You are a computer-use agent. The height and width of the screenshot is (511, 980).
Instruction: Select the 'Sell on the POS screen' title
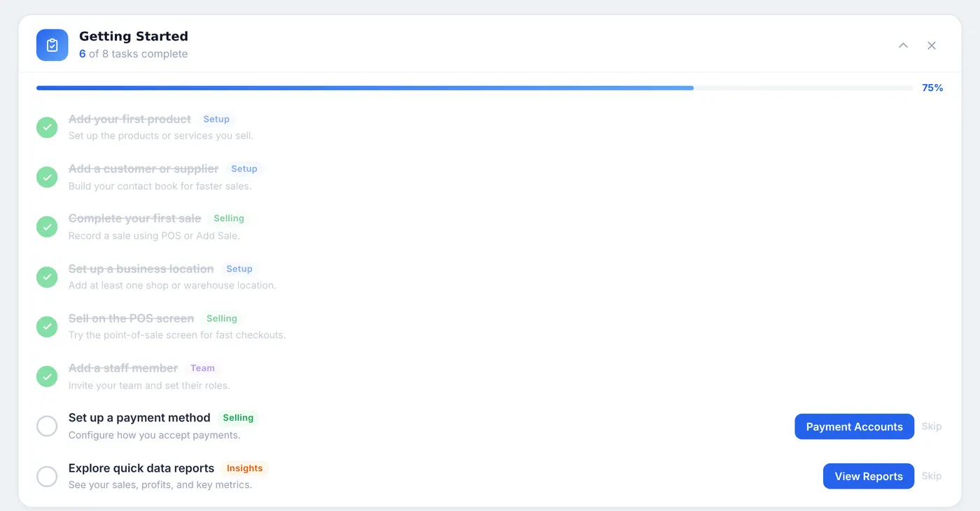tap(132, 318)
